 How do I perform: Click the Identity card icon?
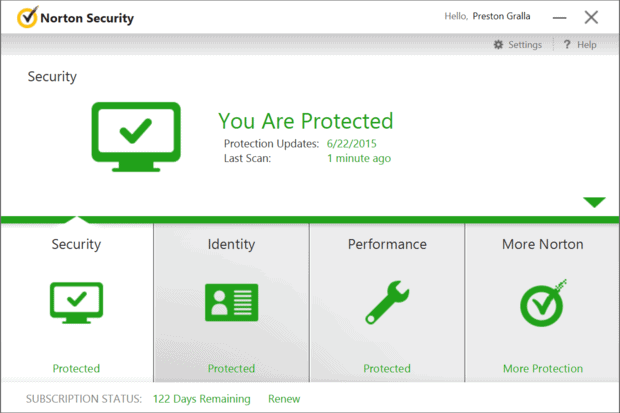[231, 303]
